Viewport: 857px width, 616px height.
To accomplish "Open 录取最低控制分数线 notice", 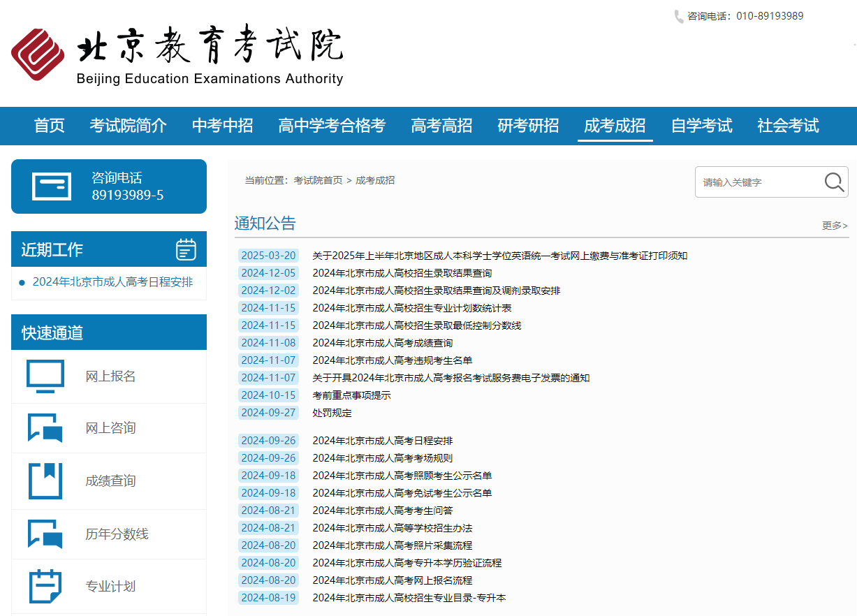I will pos(417,325).
